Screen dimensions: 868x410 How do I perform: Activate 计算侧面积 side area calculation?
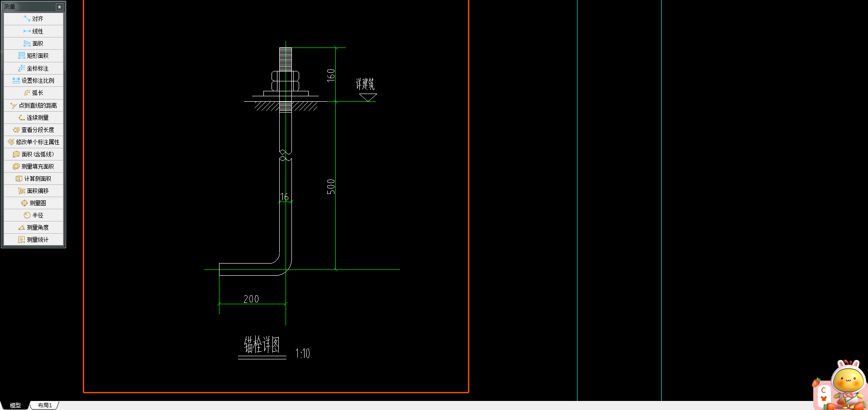point(33,179)
